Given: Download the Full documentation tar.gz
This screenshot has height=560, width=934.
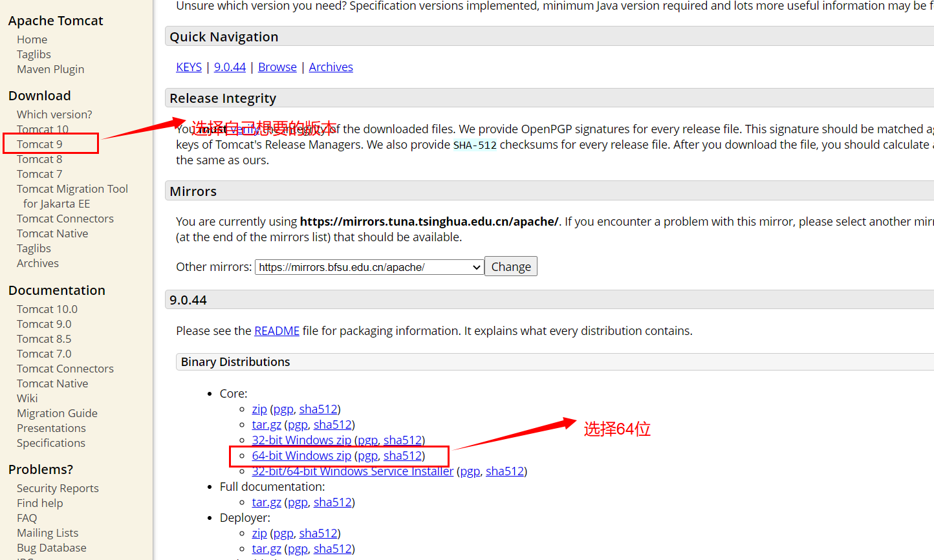Looking at the screenshot, I should (266, 502).
